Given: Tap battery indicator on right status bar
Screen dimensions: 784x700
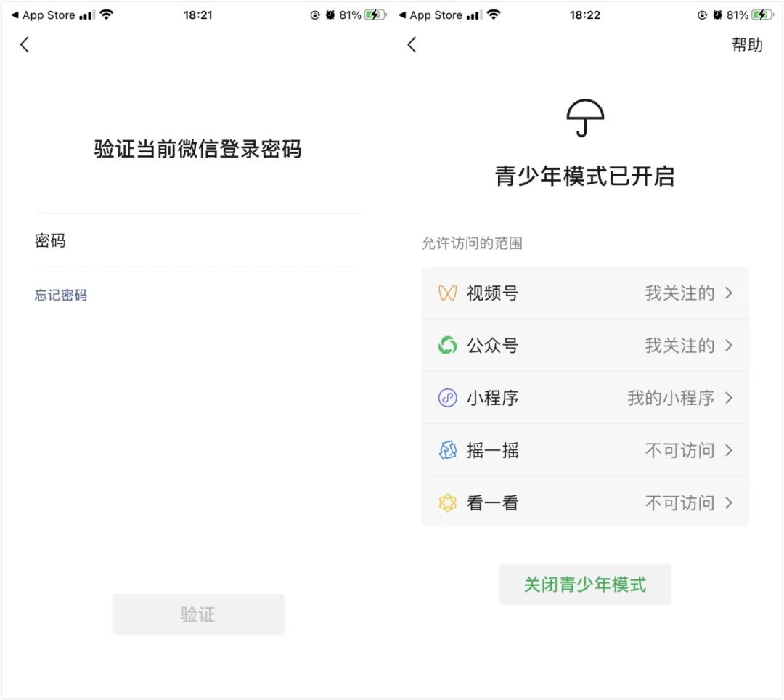Looking at the screenshot, I should pyautogui.click(x=761, y=15).
